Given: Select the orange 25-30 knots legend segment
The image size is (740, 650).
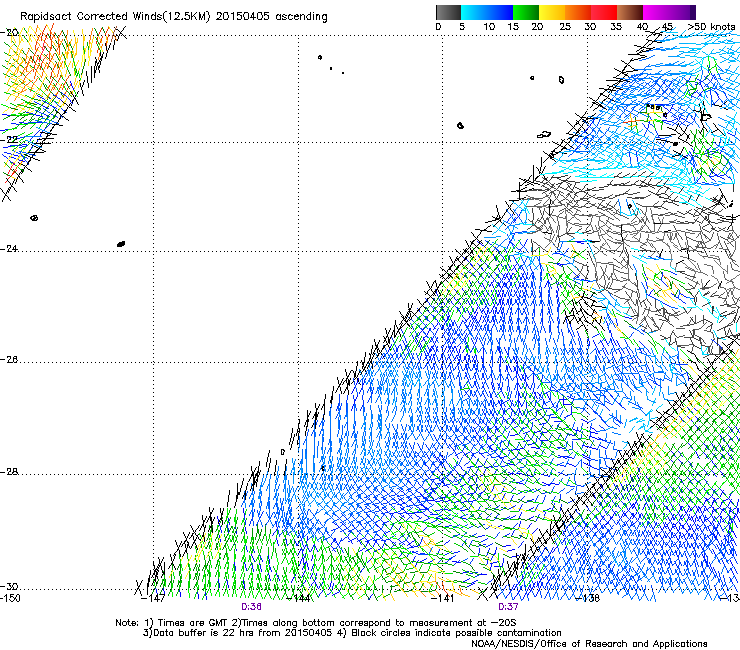Looking at the screenshot, I should coord(578,12).
